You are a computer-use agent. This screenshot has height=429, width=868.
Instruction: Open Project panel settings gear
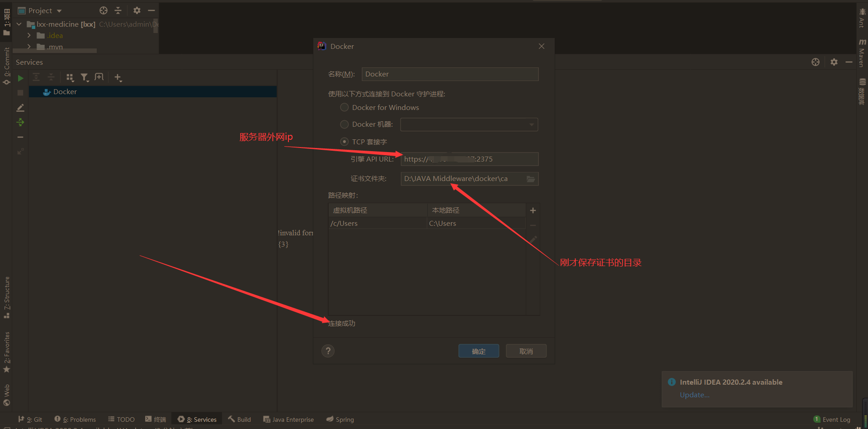pos(137,10)
